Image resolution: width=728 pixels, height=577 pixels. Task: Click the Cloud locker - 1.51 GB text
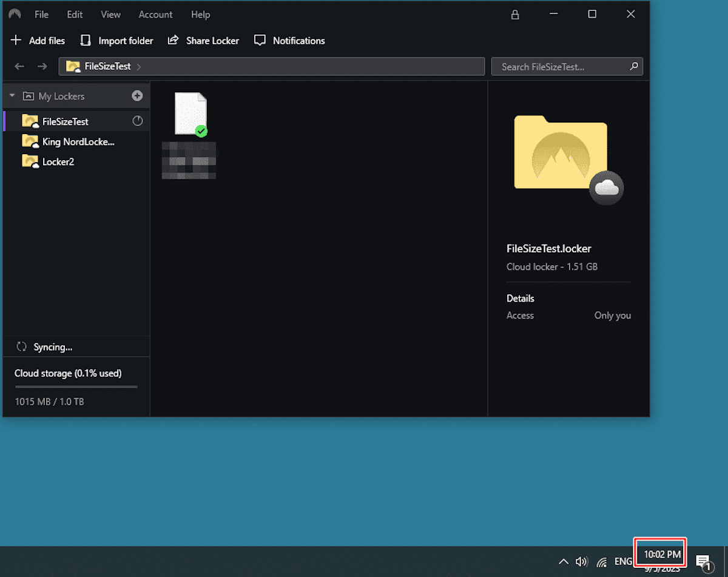coord(552,267)
